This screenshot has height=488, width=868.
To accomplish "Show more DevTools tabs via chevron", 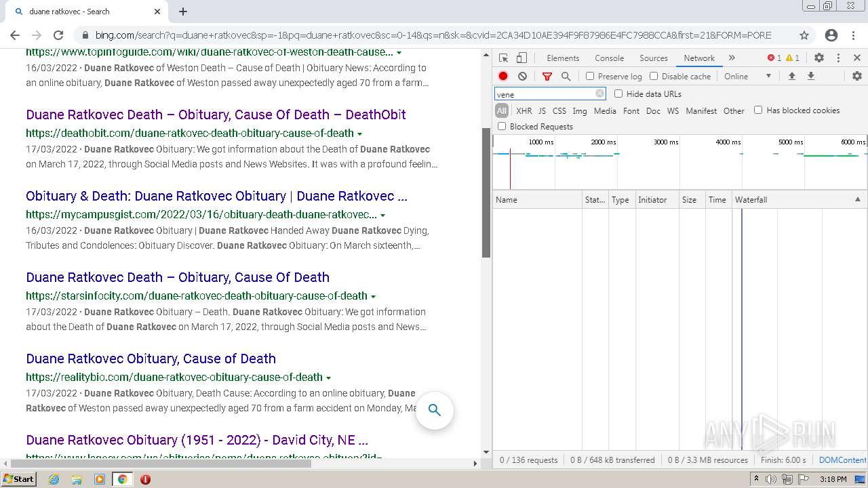I will pyautogui.click(x=732, y=58).
